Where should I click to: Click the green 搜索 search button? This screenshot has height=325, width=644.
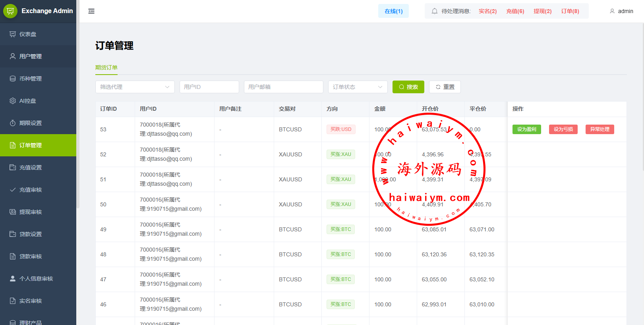click(408, 87)
